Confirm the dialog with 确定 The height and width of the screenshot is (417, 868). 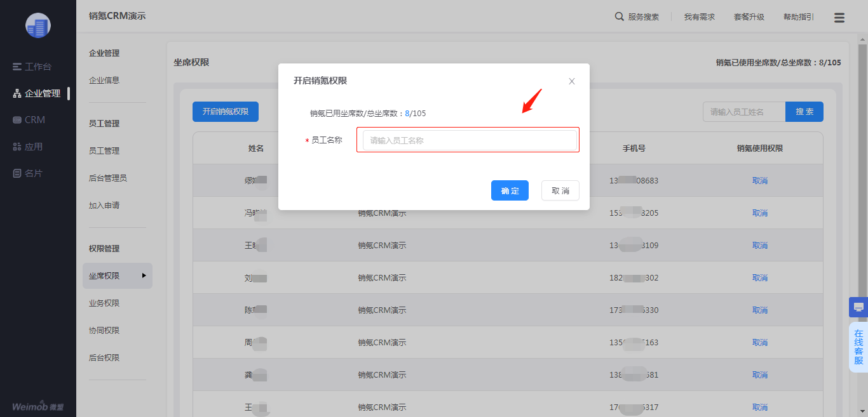(x=510, y=190)
